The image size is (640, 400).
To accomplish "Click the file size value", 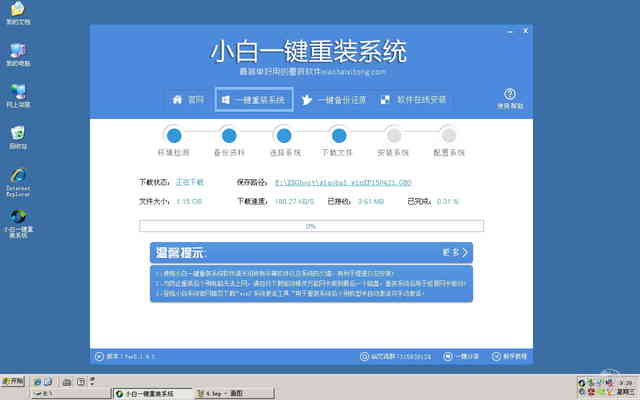I will point(189,202).
